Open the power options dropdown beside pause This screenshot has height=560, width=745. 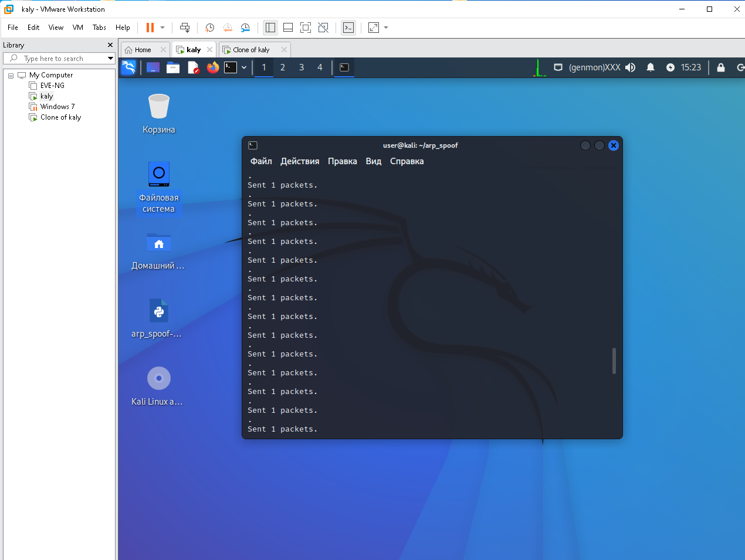pos(162,28)
